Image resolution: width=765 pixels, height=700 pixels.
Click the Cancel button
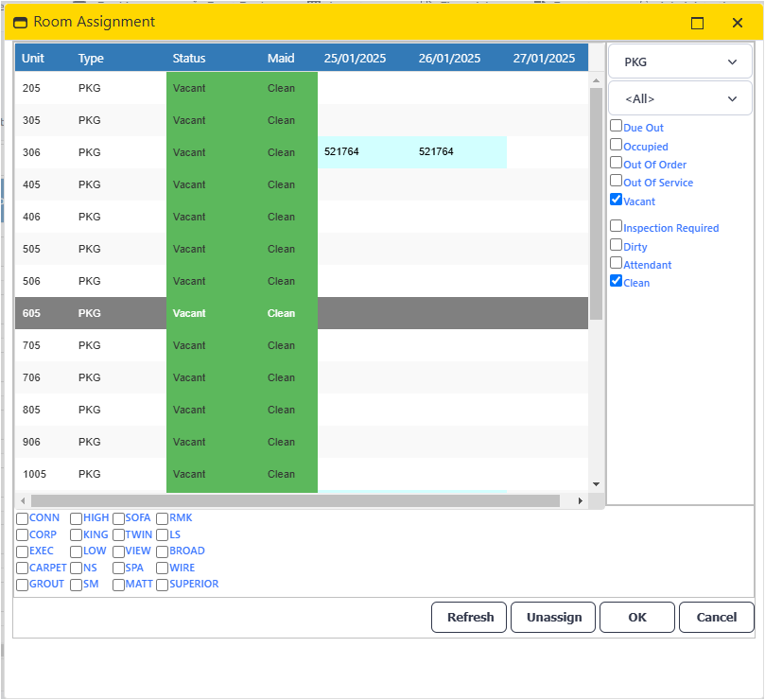[x=716, y=618]
